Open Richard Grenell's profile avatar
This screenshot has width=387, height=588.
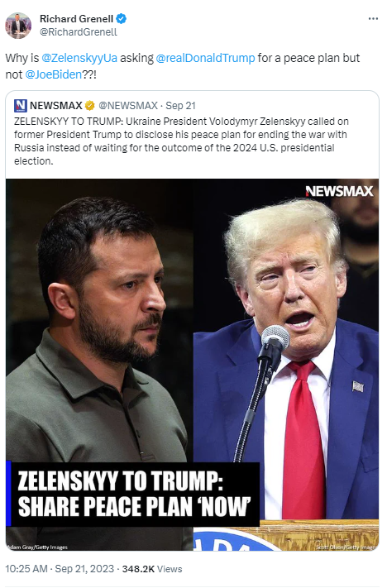[x=18, y=26]
